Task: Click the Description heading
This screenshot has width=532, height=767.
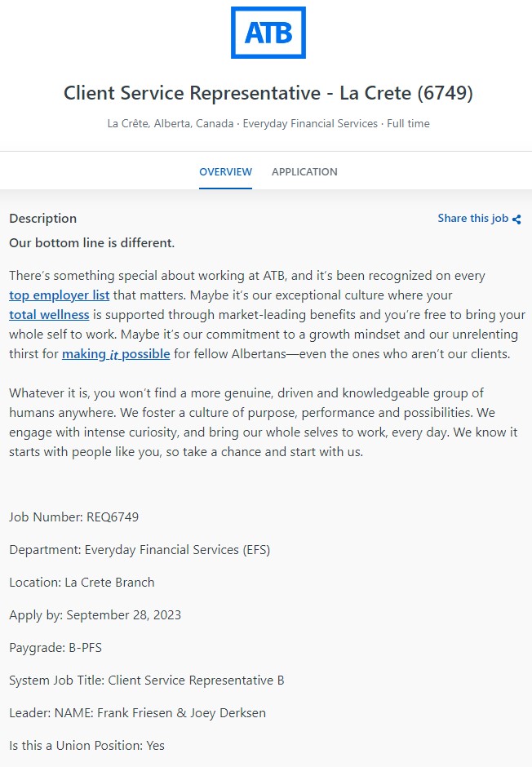Action: click(43, 218)
